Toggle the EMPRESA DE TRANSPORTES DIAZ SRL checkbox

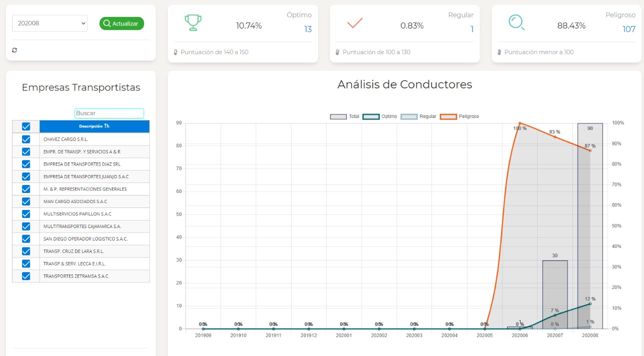[x=26, y=164]
